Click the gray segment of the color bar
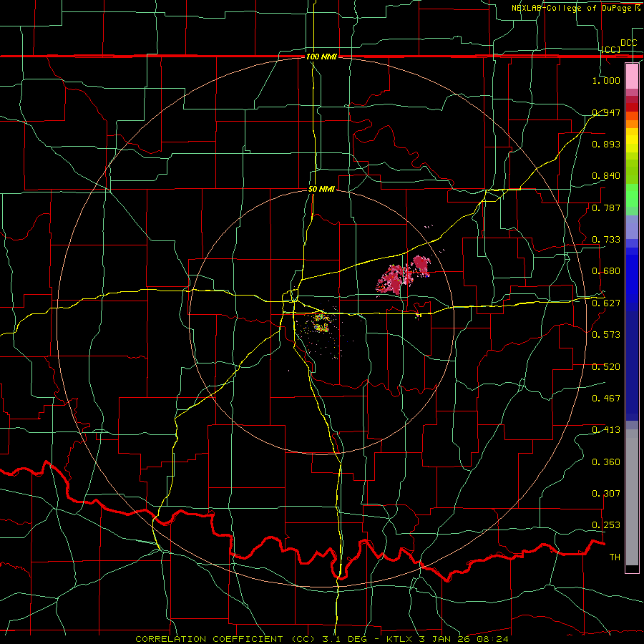The width and height of the screenshot is (644, 644). point(632,497)
